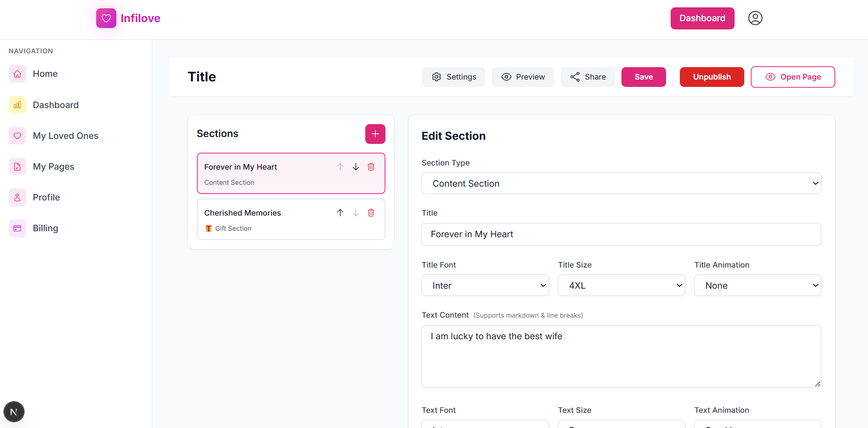Viewport: 868px width, 428px height.
Task: Save the page changes
Action: coord(644,77)
